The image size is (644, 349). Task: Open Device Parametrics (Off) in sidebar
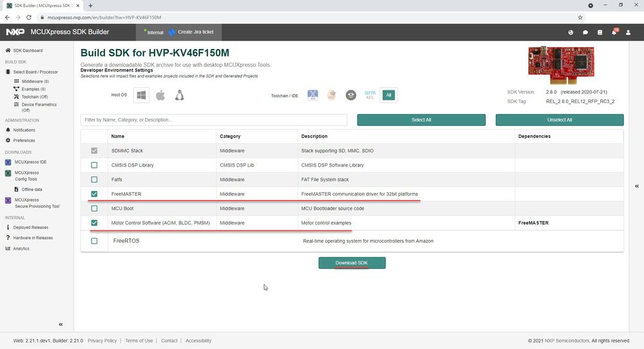coord(39,107)
